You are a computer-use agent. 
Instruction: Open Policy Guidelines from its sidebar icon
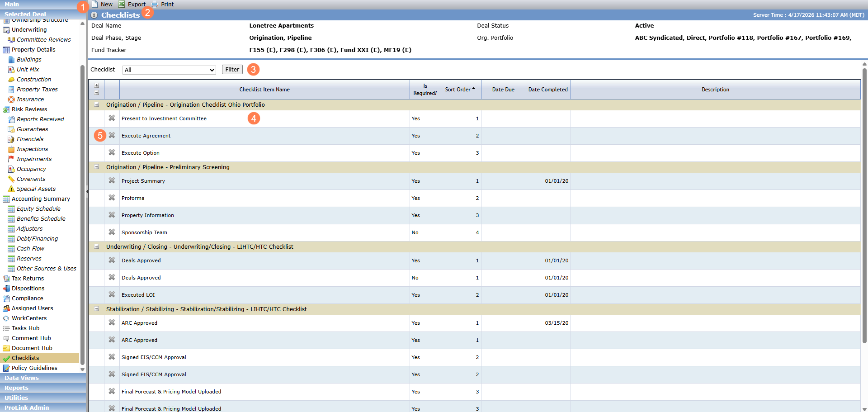click(6, 368)
